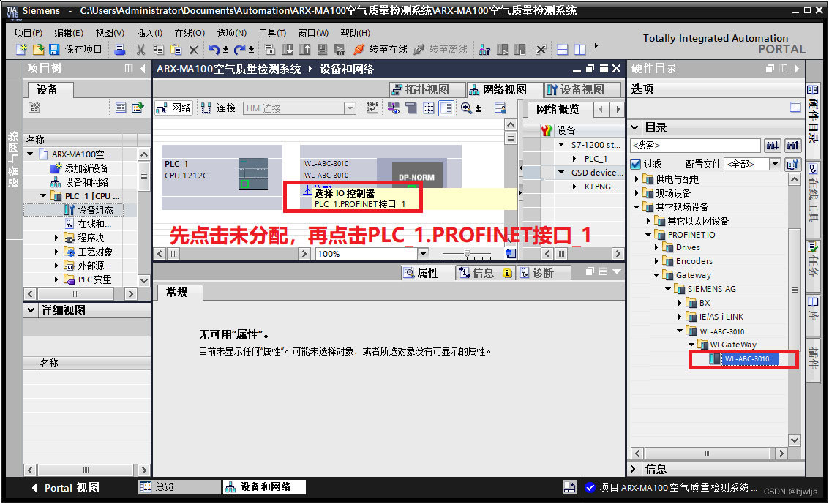
Task: Click the copy icon in toolbar
Action: click(x=158, y=50)
